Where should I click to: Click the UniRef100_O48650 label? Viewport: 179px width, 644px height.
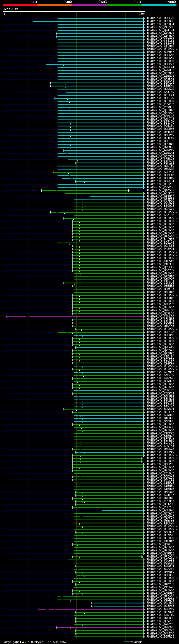(161, 58)
